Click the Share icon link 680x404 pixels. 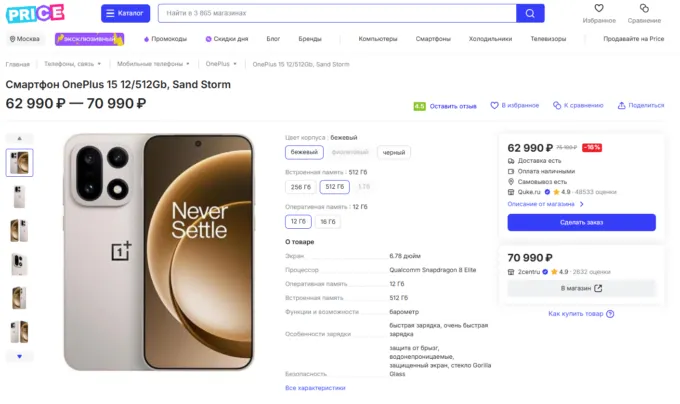pos(641,105)
